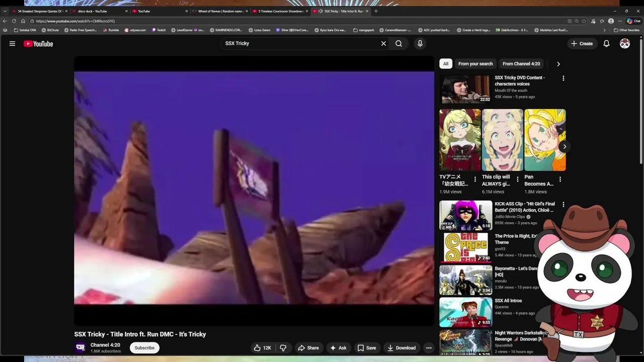Favorite this page with the star icon

pos(584,21)
